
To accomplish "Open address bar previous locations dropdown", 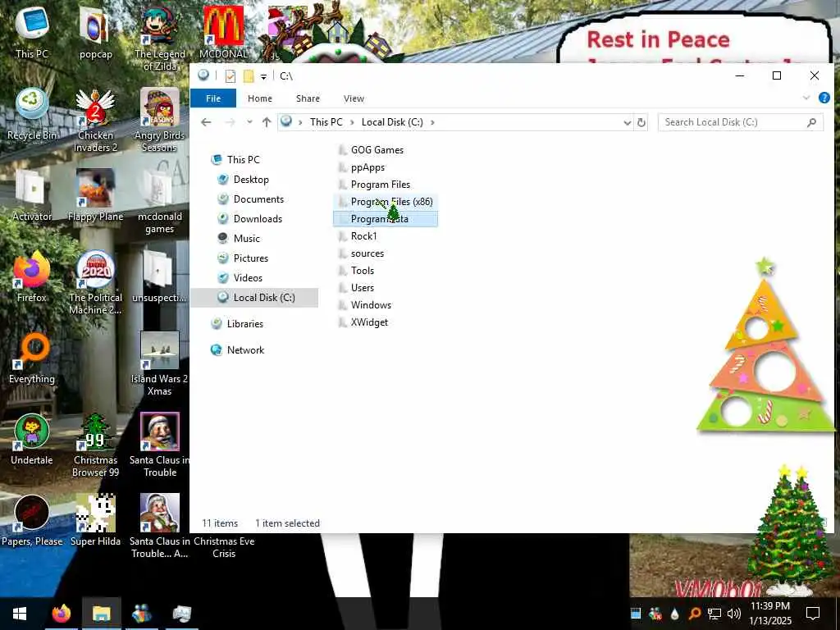I will [627, 123].
